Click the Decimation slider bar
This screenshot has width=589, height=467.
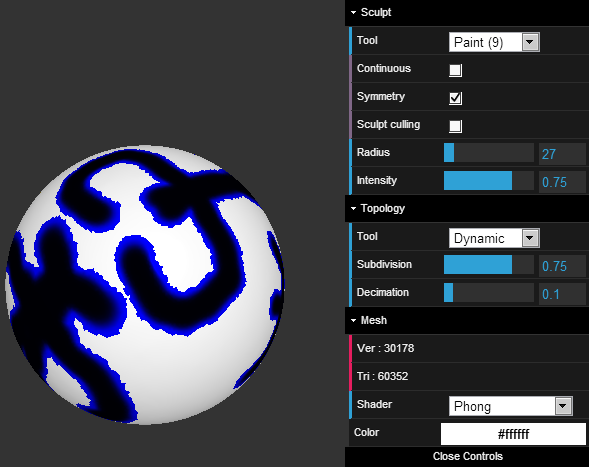[489, 293]
